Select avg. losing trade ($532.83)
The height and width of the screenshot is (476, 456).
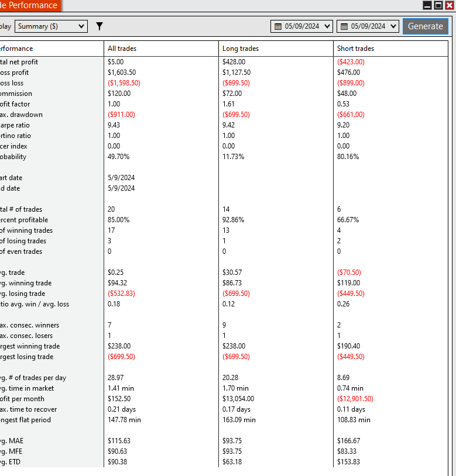(121, 294)
